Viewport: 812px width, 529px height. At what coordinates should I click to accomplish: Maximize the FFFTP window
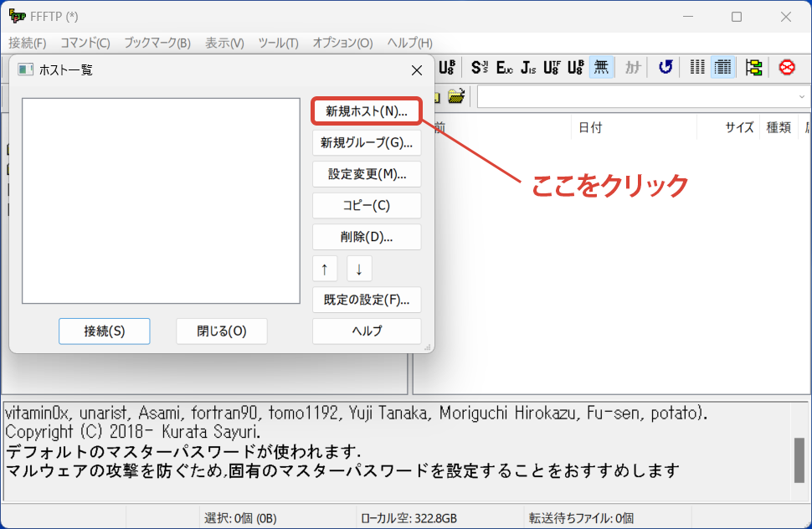(737, 17)
